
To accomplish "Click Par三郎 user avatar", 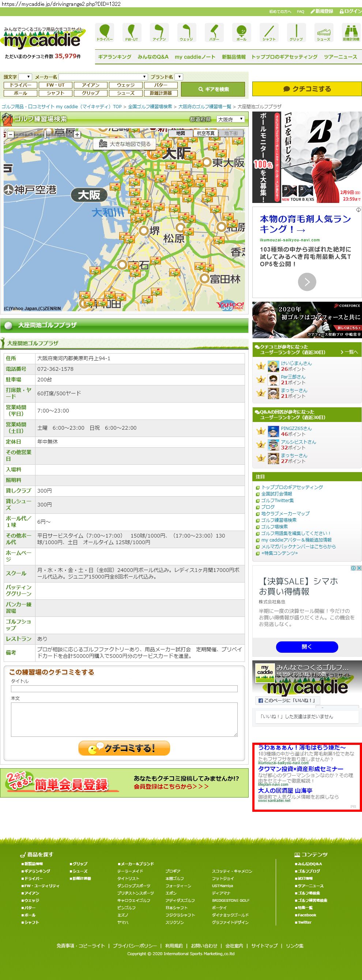I will [x=274, y=380].
